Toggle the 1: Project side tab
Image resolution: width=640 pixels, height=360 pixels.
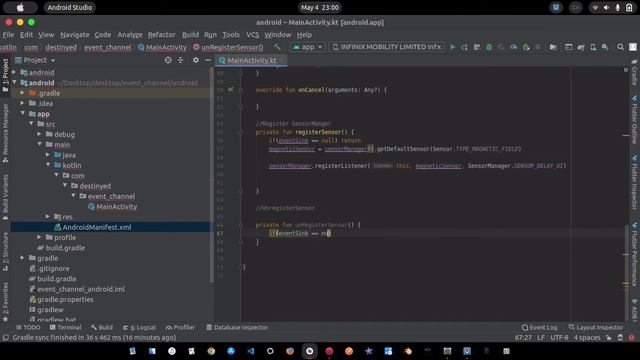click(5, 76)
